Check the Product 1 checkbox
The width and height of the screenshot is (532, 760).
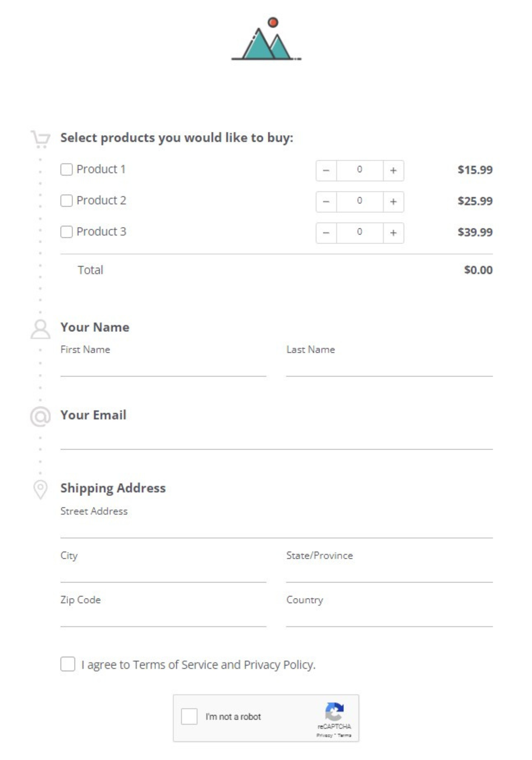66,169
